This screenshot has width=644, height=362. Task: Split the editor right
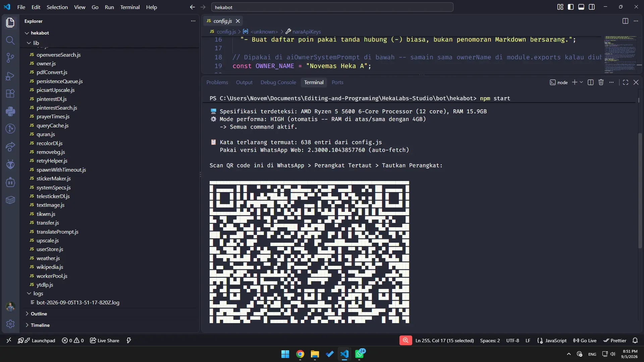[625, 21]
